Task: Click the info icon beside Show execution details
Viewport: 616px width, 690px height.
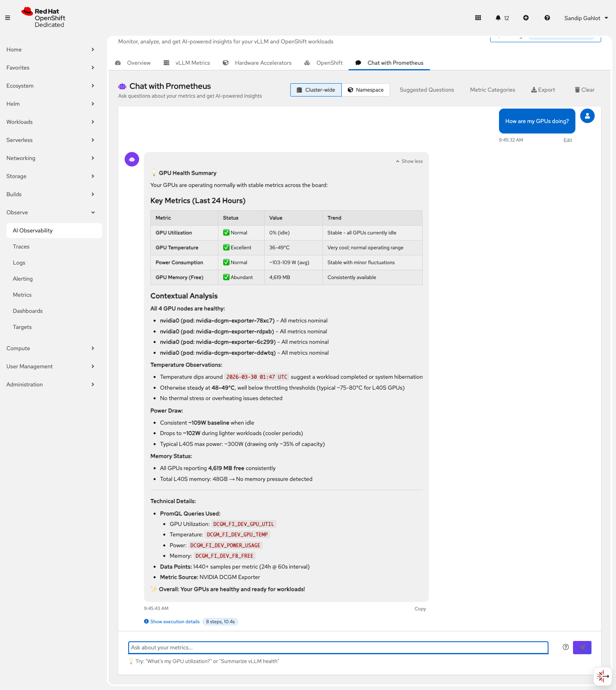Action: [x=146, y=621]
